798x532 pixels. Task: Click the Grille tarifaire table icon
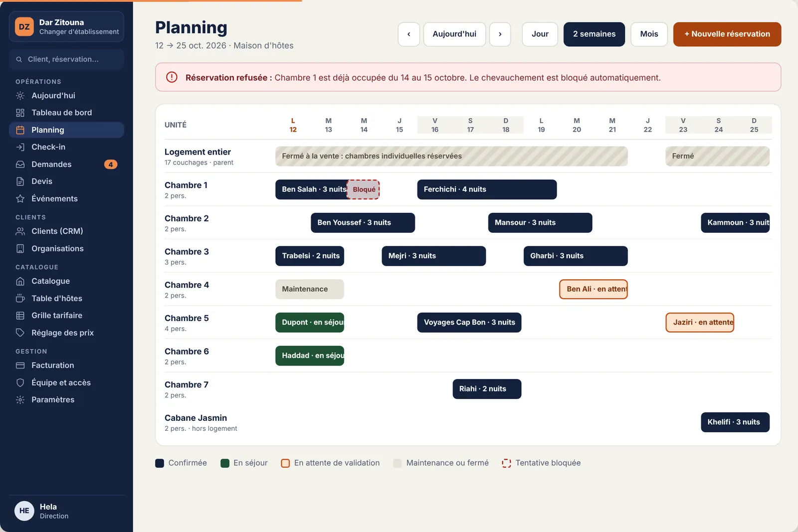(x=20, y=316)
